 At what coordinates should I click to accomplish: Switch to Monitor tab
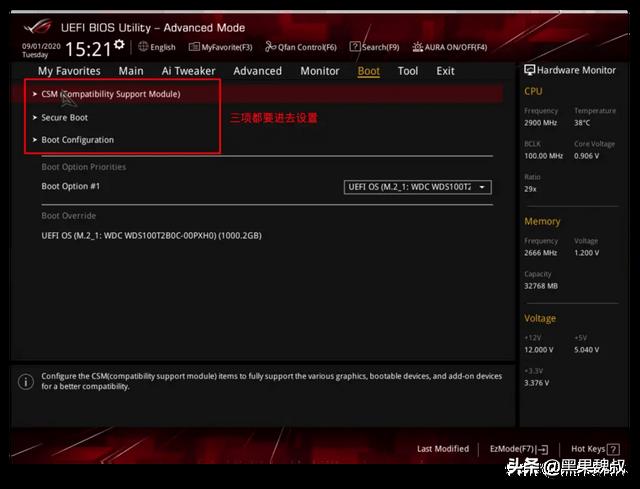pos(320,71)
